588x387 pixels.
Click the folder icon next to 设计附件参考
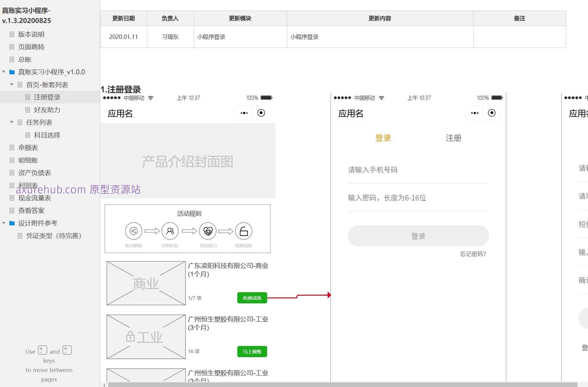point(12,223)
